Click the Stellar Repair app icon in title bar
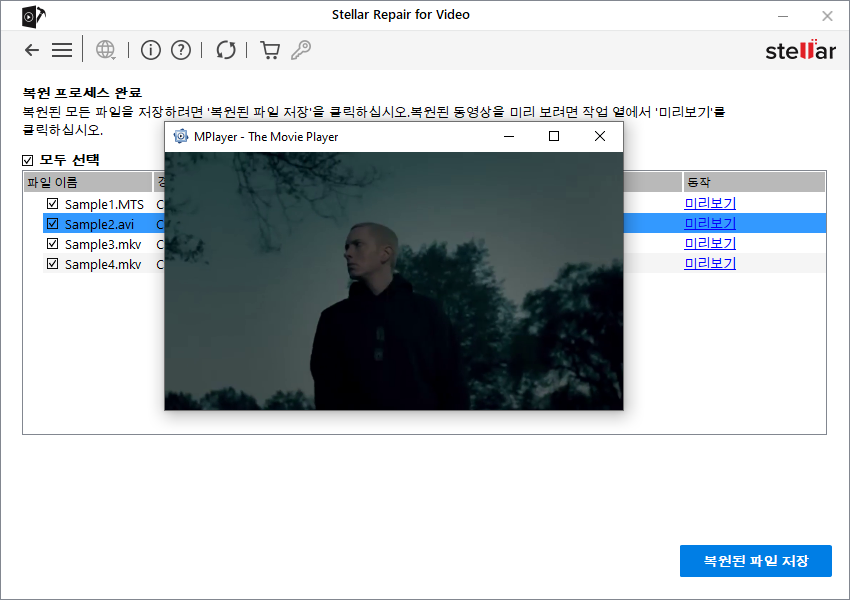 coord(33,16)
